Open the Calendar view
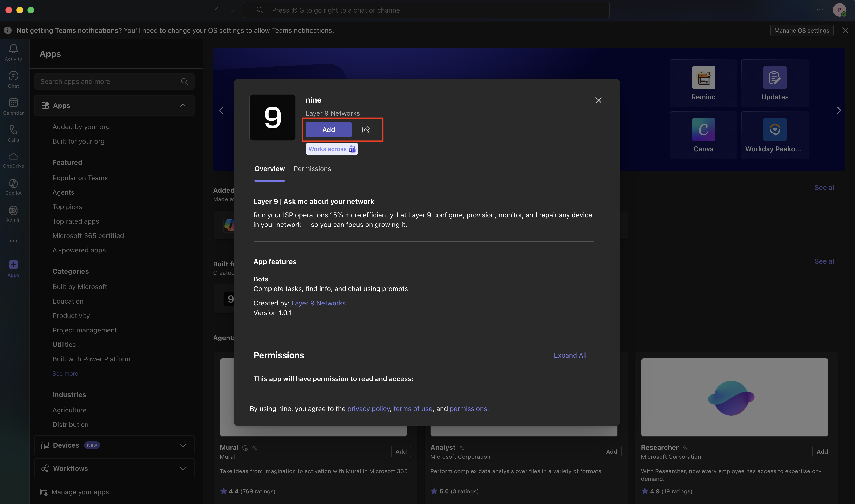Viewport: 855px width, 504px height. point(13,107)
